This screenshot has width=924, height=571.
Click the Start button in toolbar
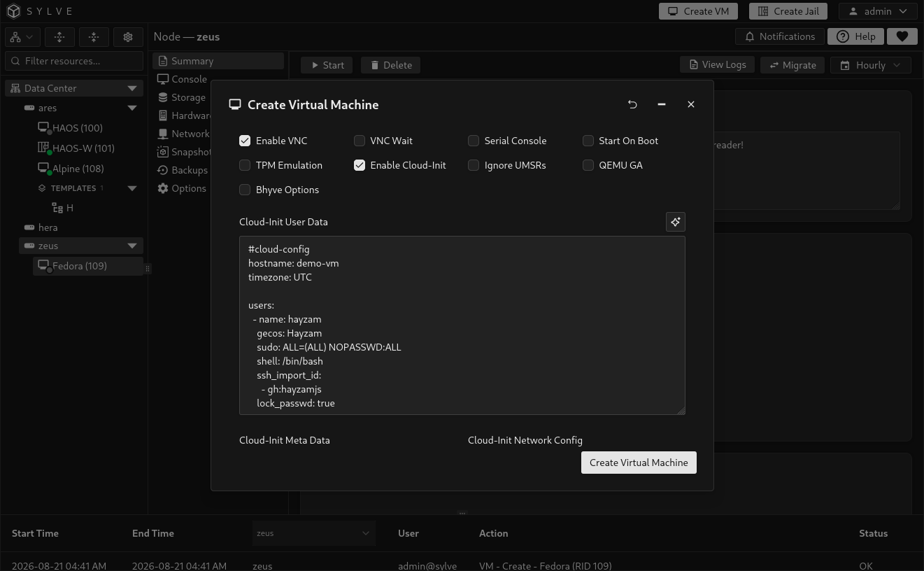point(327,65)
